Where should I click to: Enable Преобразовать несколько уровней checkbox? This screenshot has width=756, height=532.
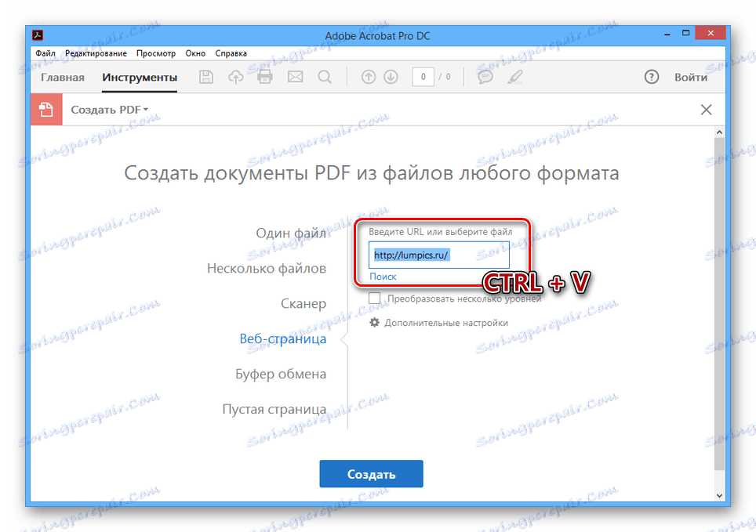coord(375,298)
